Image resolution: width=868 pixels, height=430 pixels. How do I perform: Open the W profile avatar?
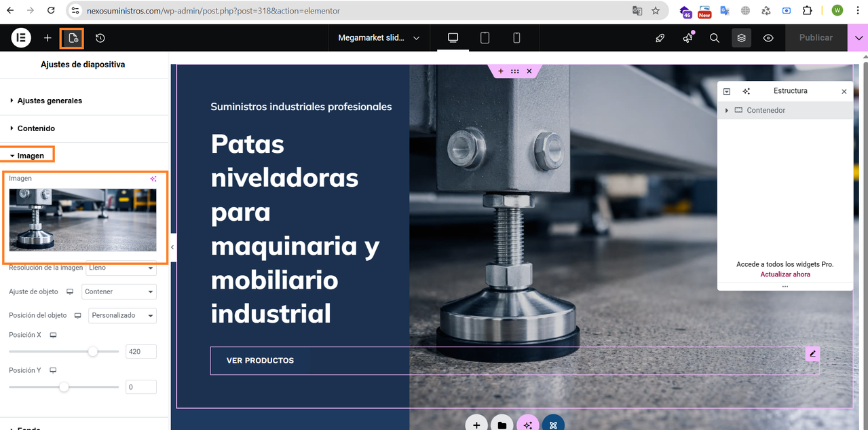tap(837, 10)
